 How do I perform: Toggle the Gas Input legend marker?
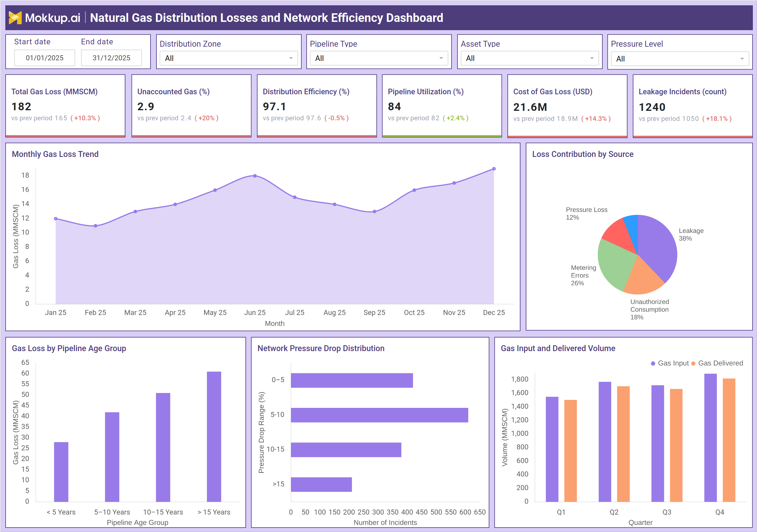[x=653, y=363]
